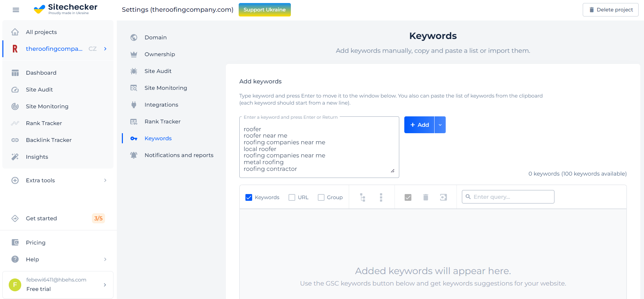644x299 pixels.
Task: Enable the Group checkbox
Action: pyautogui.click(x=321, y=197)
